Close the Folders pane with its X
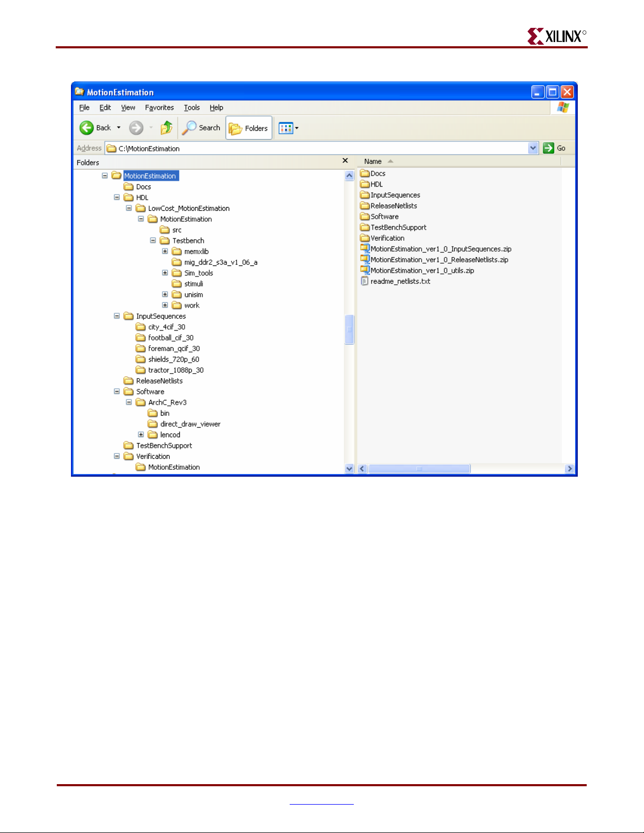This screenshot has height=833, width=644. [345, 161]
